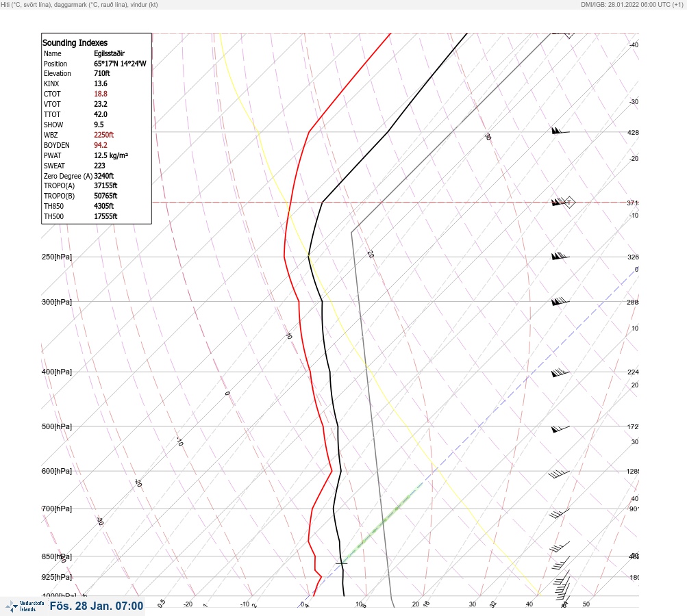Click the '600[hPa]' pressure label
687x616 pixels.
[57, 471]
